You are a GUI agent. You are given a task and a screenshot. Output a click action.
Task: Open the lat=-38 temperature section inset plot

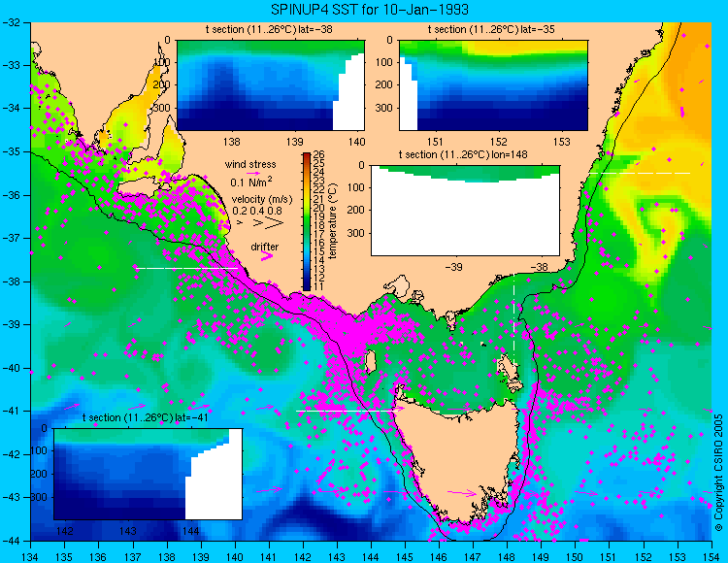[x=271, y=85]
